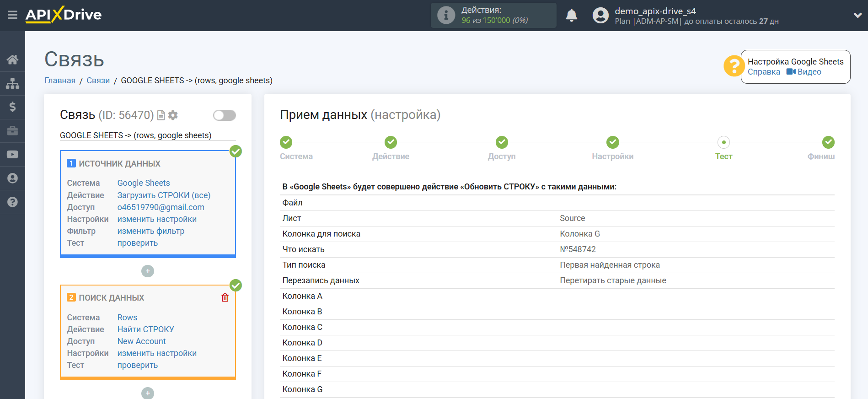Open the Видео help link
The image size is (868, 399).
(804, 72)
